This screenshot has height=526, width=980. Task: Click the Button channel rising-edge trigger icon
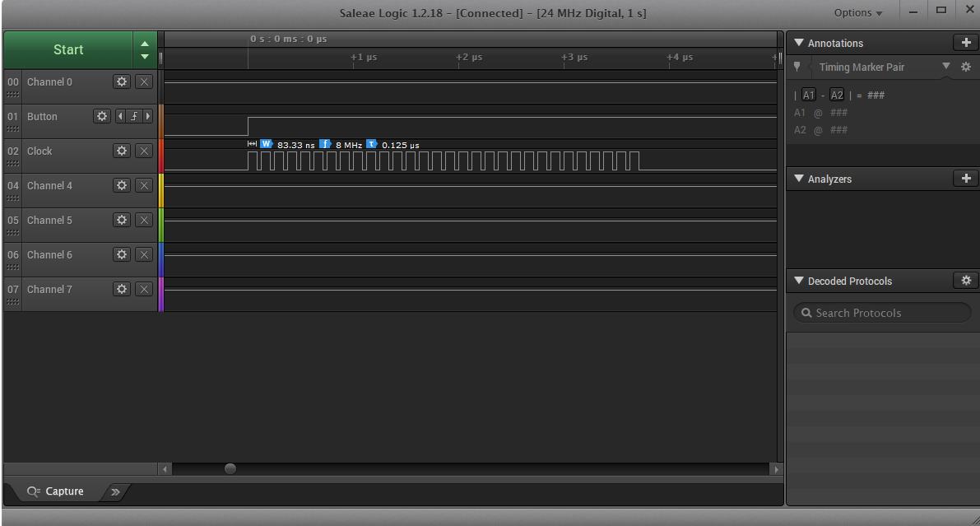133,116
